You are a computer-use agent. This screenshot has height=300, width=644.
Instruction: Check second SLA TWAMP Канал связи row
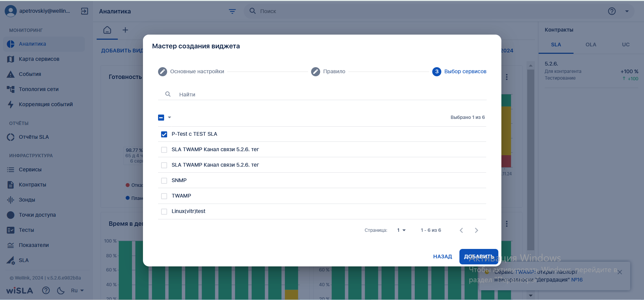point(164,165)
